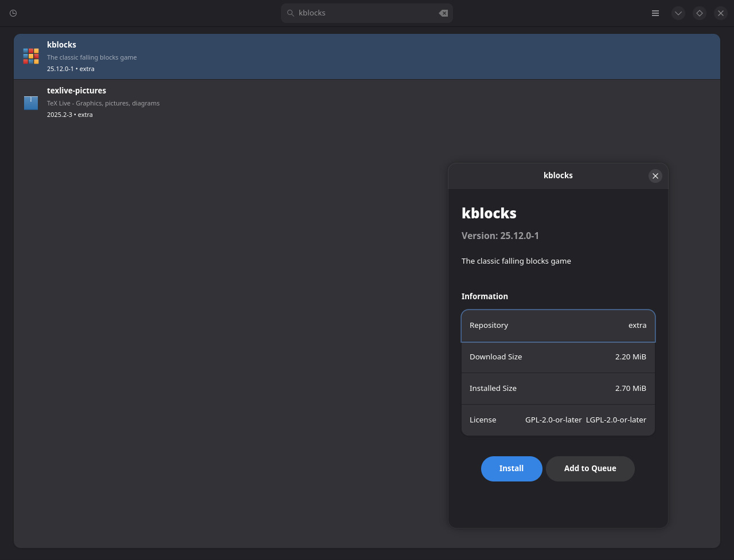Select the kblocks result title in list
Viewport: 734px width, 560px height.
(62, 45)
